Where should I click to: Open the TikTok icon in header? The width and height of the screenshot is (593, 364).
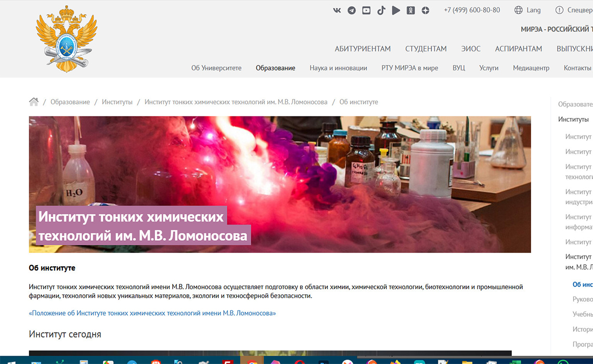(381, 10)
